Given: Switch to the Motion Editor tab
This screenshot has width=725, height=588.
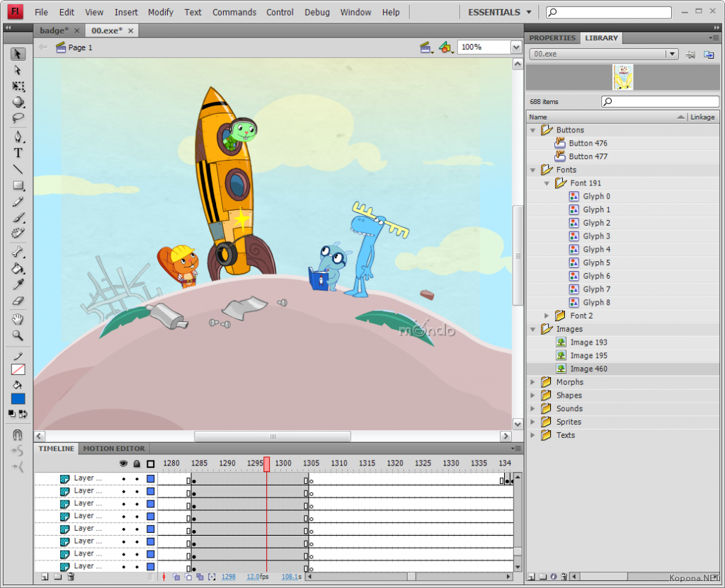Looking at the screenshot, I should (113, 449).
